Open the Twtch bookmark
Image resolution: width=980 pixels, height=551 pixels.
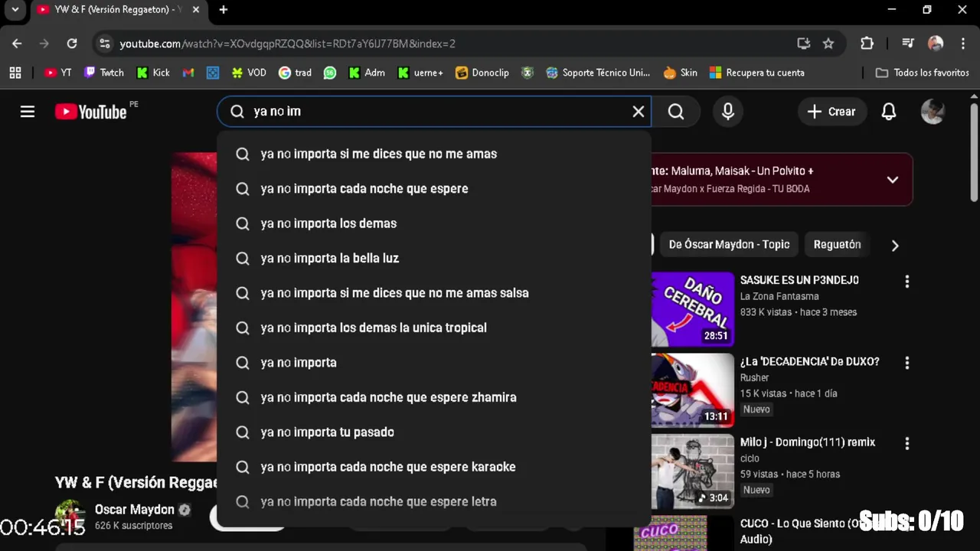pos(104,73)
